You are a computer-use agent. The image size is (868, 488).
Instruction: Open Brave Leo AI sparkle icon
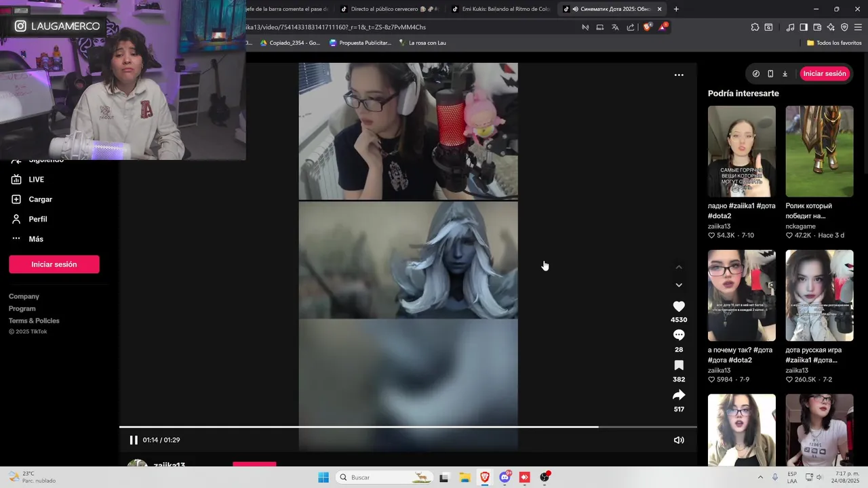(831, 27)
